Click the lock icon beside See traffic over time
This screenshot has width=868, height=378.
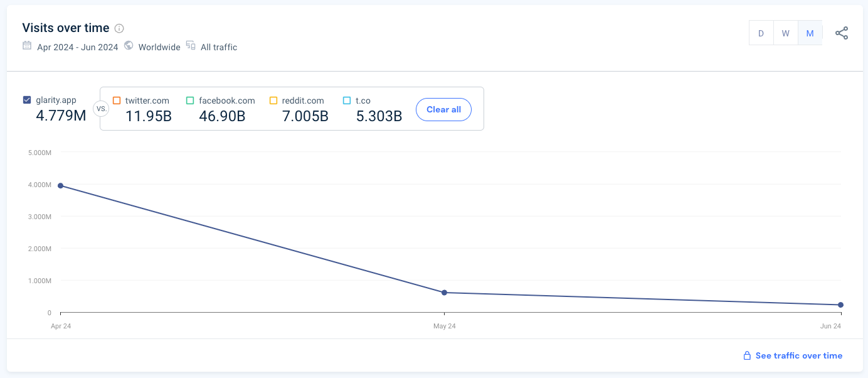click(747, 355)
